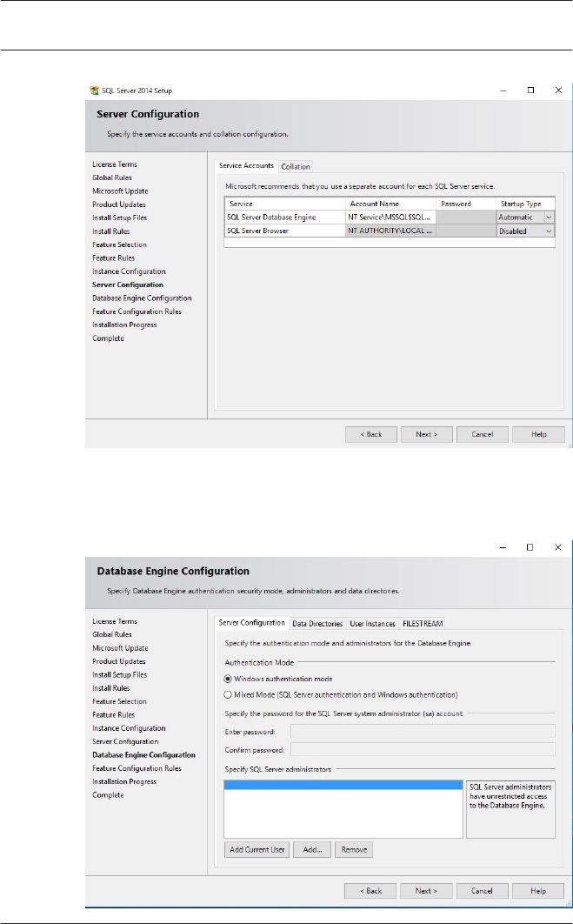This screenshot has width=573, height=924.
Task: Click Global Rules step in Server Configuration window
Action: coord(112,178)
